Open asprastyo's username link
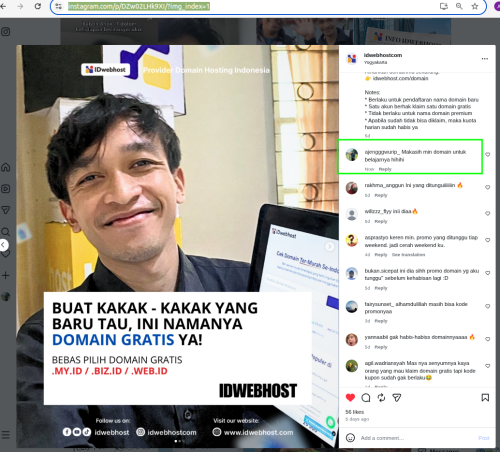The width and height of the screenshot is (500, 452). [x=376, y=237]
